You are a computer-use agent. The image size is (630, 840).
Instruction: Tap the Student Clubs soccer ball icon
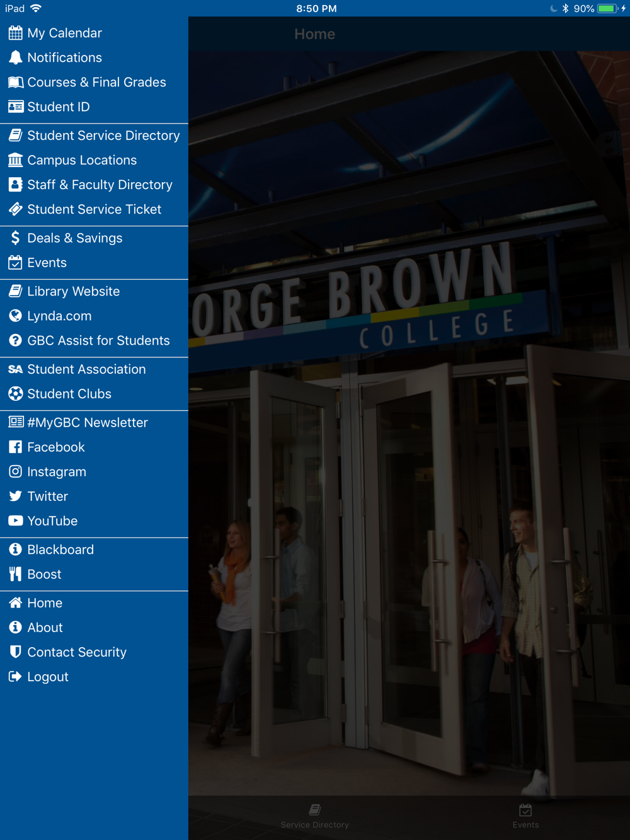tap(16, 393)
